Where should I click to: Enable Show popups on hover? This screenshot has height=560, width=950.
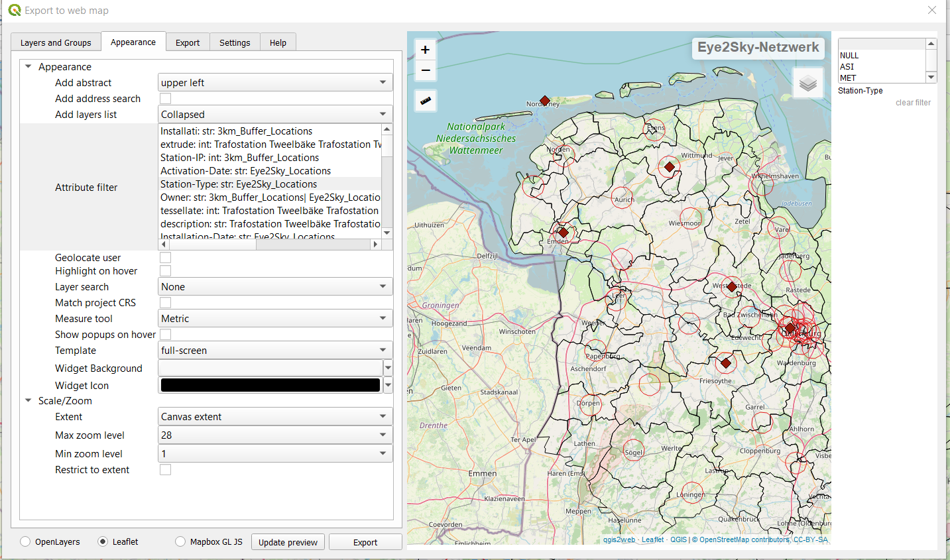tap(164, 334)
